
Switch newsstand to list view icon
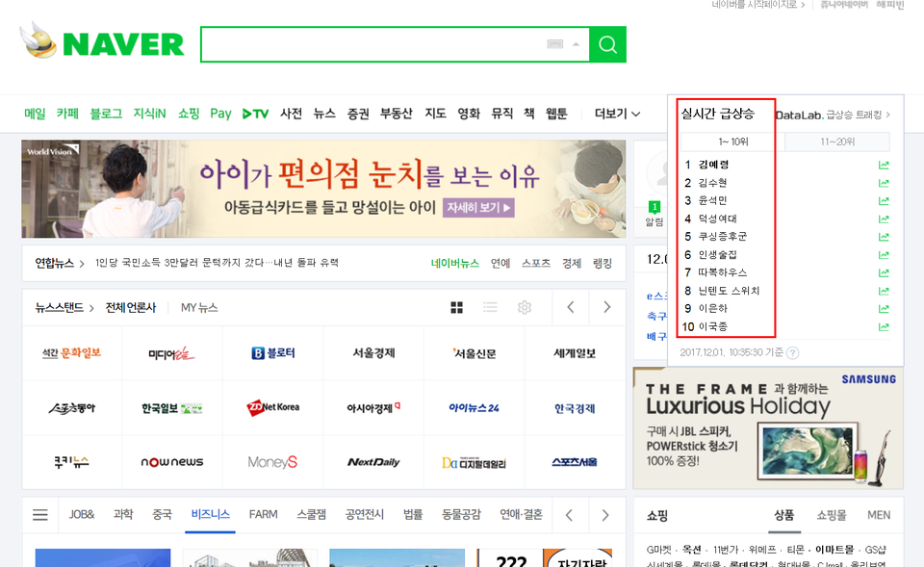click(x=490, y=307)
